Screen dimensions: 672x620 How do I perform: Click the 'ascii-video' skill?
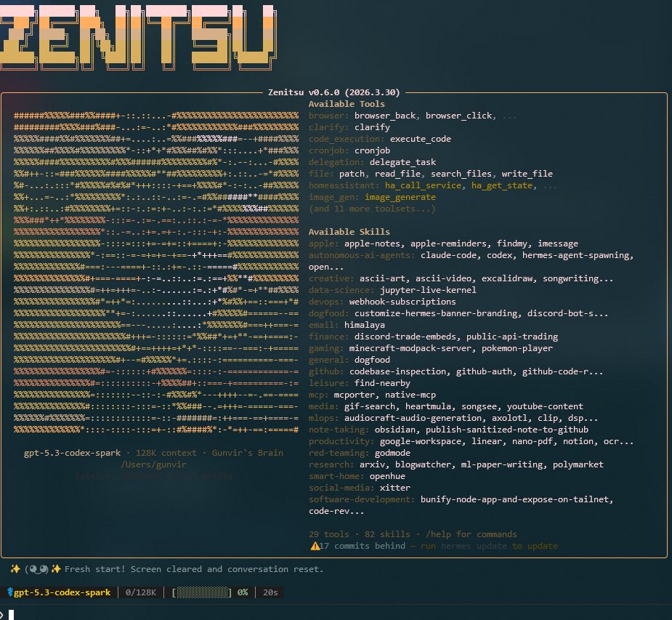[x=442, y=278]
